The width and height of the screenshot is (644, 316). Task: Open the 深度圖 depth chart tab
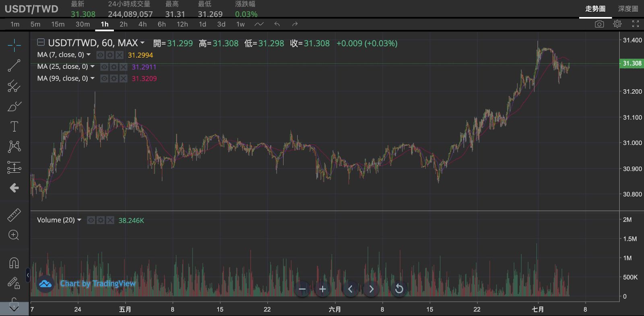coord(628,9)
